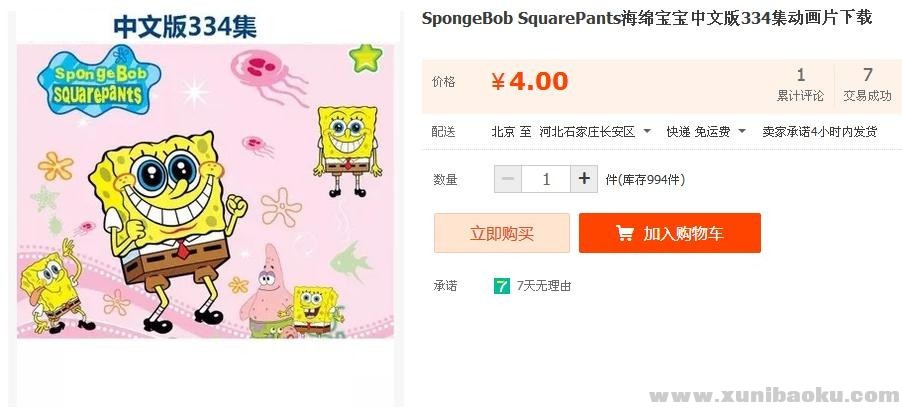Image resolution: width=902 pixels, height=408 pixels.
Task: Click the plus button to increase quantity
Action: pyautogui.click(x=585, y=179)
